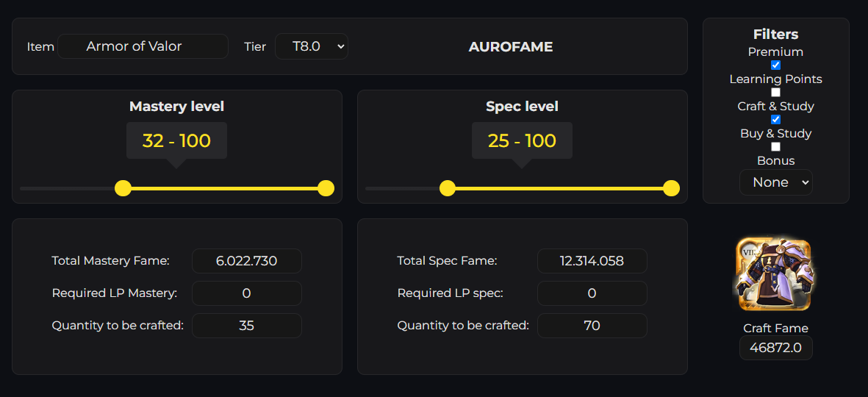868x397 pixels.
Task: Click the Required LP Mastery field
Action: pos(247,293)
